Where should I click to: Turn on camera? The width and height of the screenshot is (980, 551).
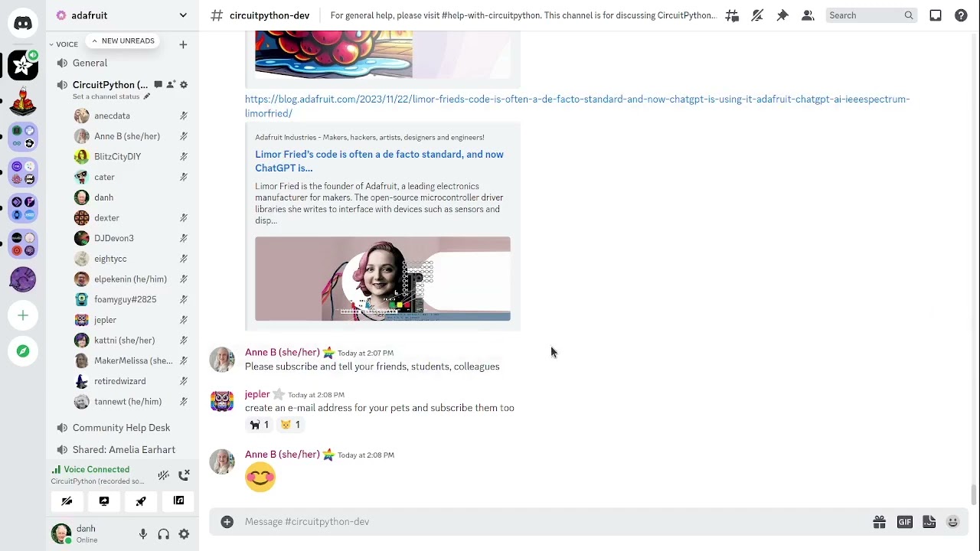[67, 501]
